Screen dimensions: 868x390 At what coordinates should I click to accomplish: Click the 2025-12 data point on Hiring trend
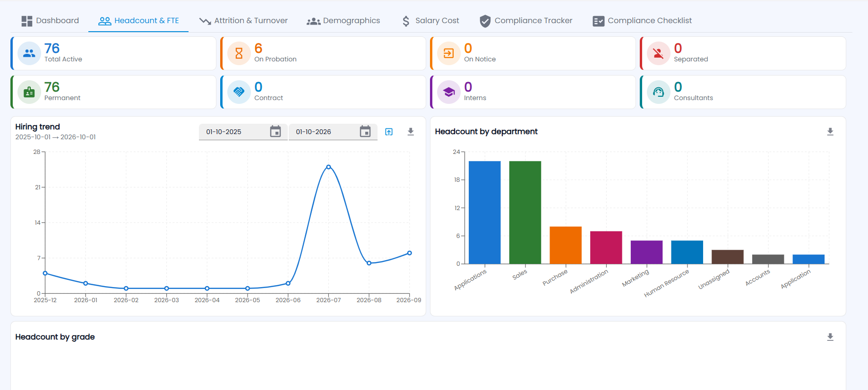coord(45,273)
